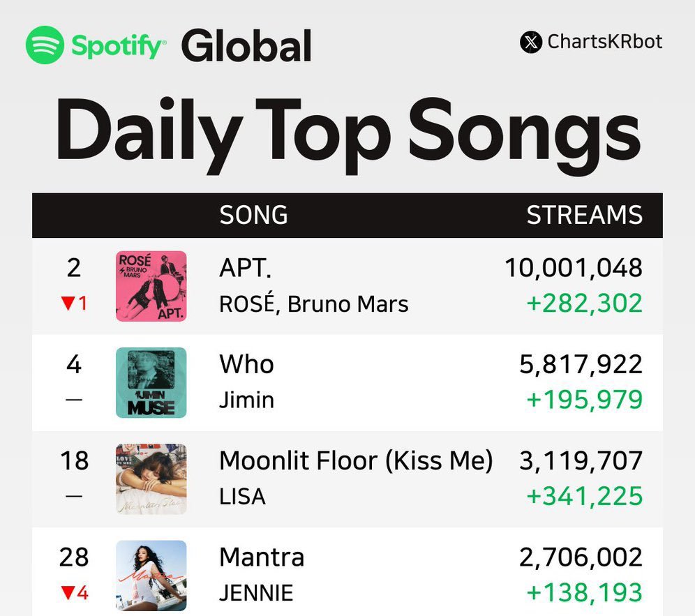The height and width of the screenshot is (616, 695).
Task: Click the dash indicator under rank 18
Action: 74,496
